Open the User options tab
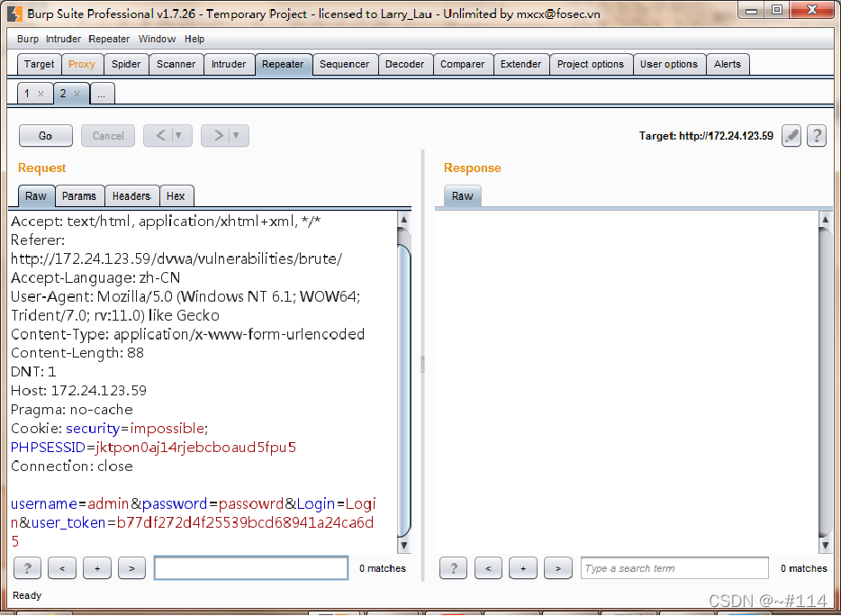Viewport: 841px width, 616px height. click(x=669, y=64)
